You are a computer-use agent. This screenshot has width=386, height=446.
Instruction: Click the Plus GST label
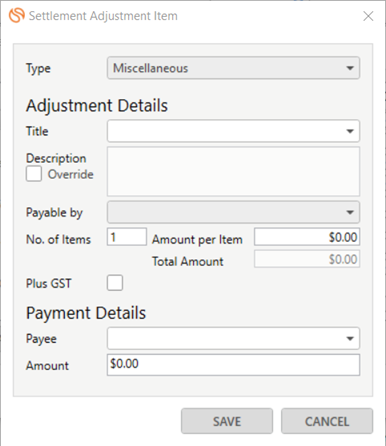(49, 283)
